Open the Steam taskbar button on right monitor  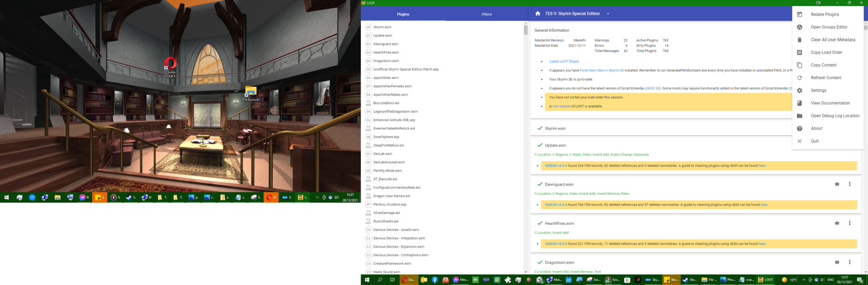(690, 280)
